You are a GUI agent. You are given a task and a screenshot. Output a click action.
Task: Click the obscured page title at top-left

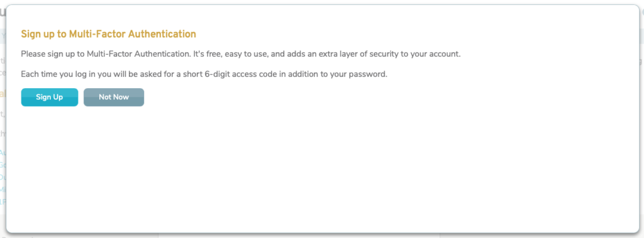(3, 11)
